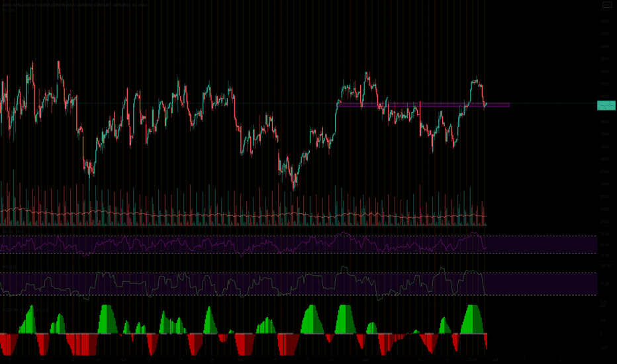Click the Apr label on the time axis

pyautogui.click(x=124, y=359)
